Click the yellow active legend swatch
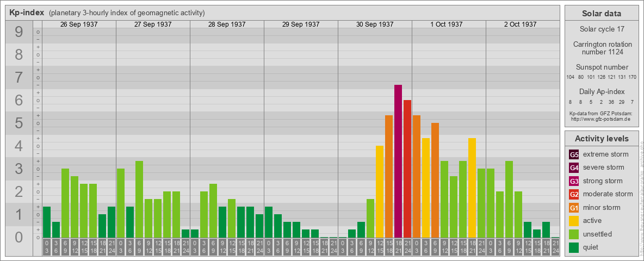Viewport: 644px width, 261px height. 574,221
